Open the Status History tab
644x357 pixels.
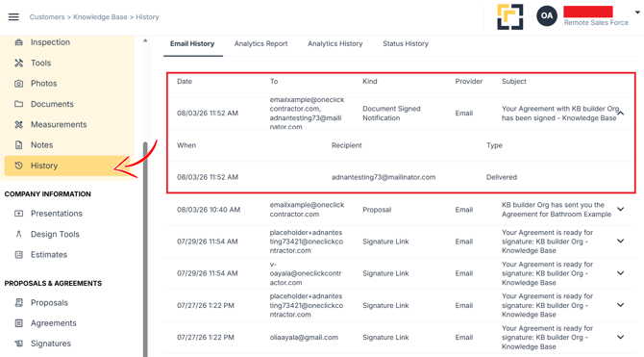pyautogui.click(x=406, y=43)
